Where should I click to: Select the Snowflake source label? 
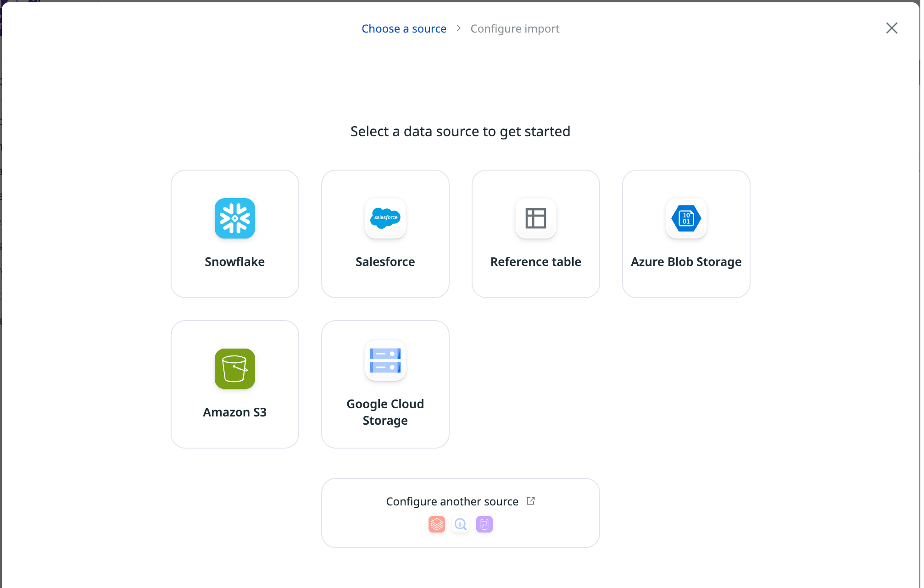(x=234, y=262)
